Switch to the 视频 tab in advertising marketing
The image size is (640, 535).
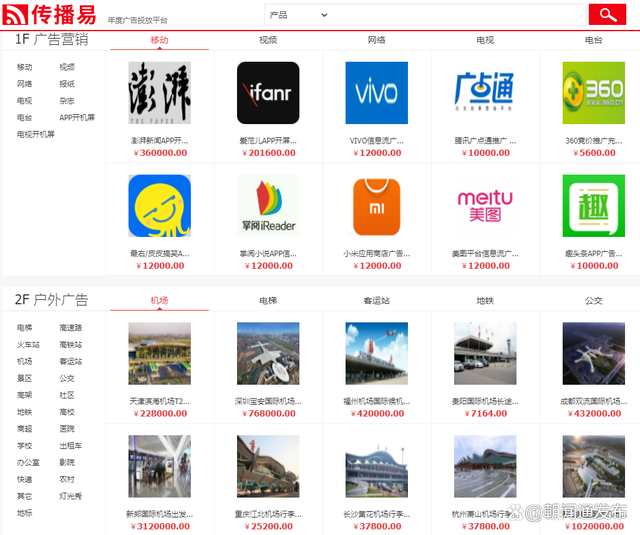[x=268, y=40]
